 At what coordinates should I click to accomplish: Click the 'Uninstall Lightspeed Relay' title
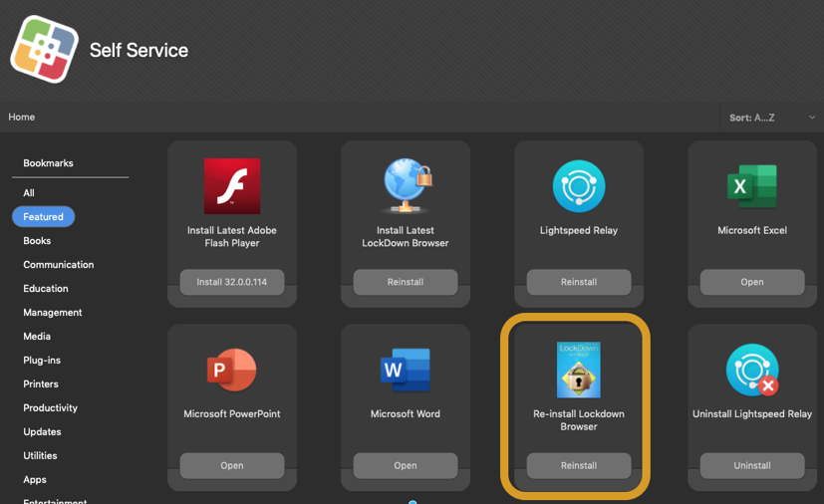(x=752, y=413)
